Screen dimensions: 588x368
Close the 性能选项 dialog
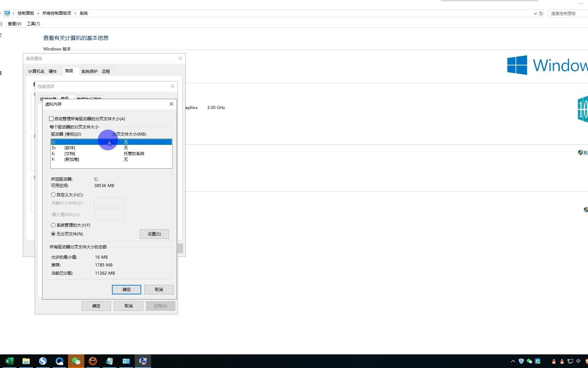(x=173, y=86)
